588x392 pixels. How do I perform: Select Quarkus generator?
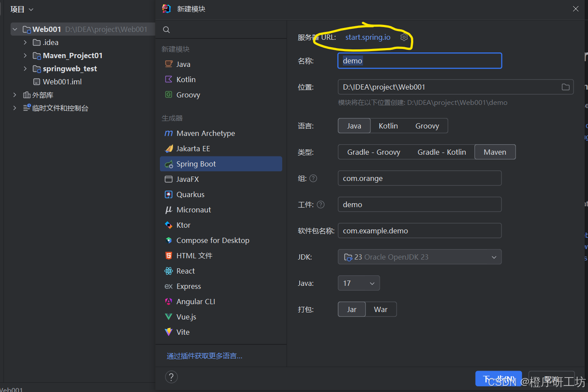[221, 194]
